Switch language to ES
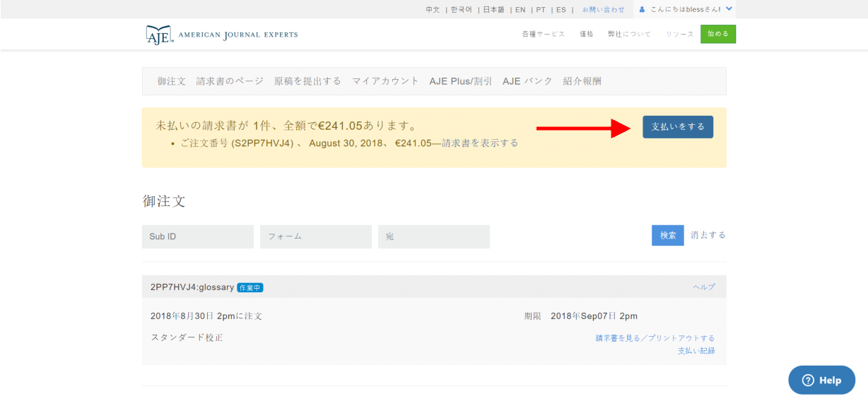This screenshot has height=401, width=868. (561, 10)
